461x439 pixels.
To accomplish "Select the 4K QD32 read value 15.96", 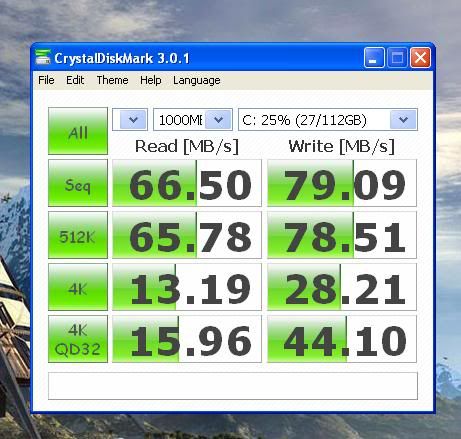I will pyautogui.click(x=187, y=339).
